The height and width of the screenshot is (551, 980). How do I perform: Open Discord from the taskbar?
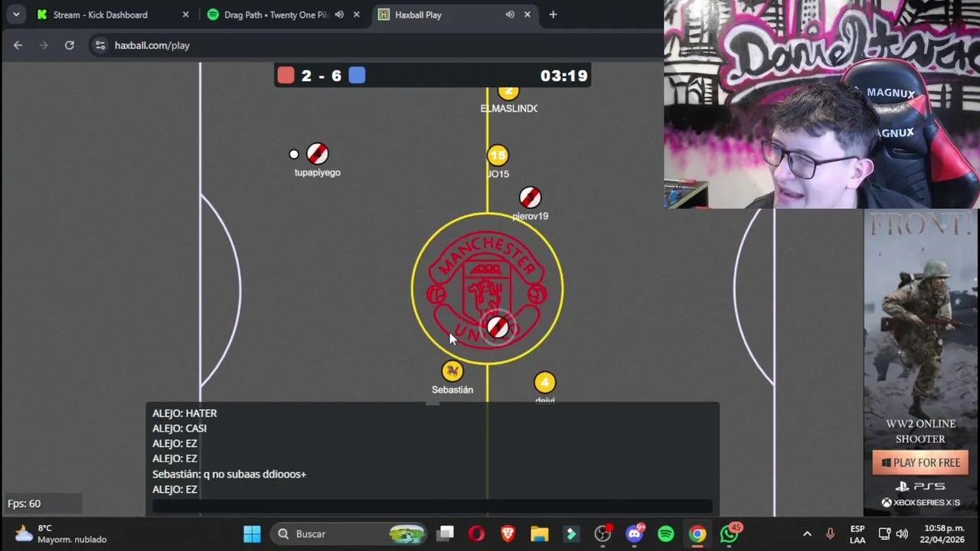click(635, 533)
